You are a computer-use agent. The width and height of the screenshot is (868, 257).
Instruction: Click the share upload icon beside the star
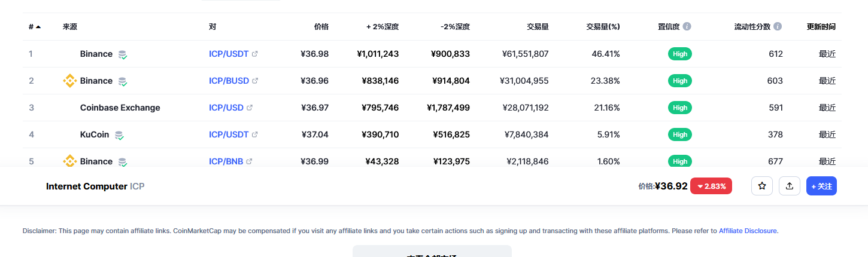(x=789, y=186)
